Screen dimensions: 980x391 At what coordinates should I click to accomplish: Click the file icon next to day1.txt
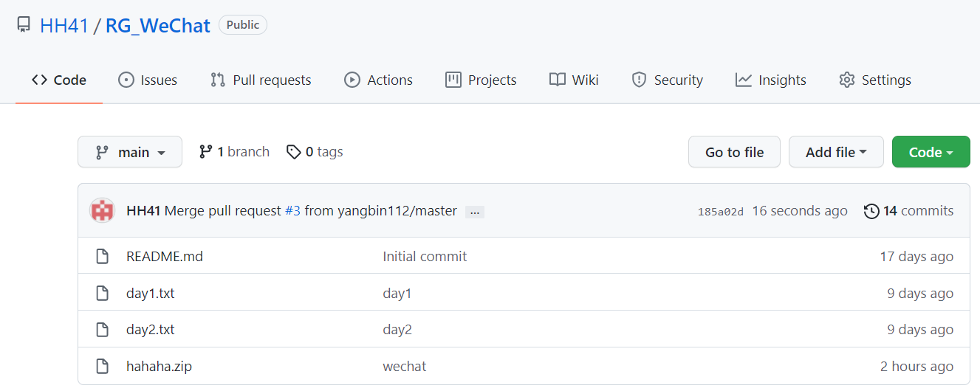pos(103,294)
